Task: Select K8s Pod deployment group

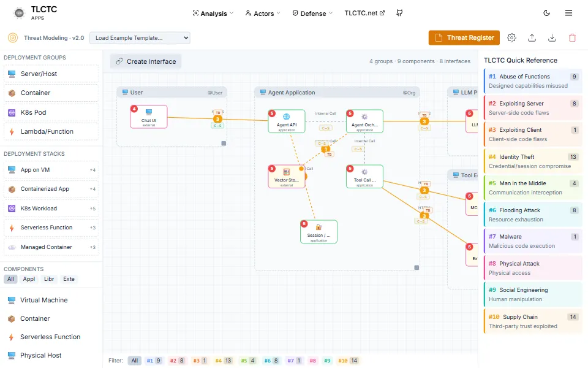Action: [51, 112]
